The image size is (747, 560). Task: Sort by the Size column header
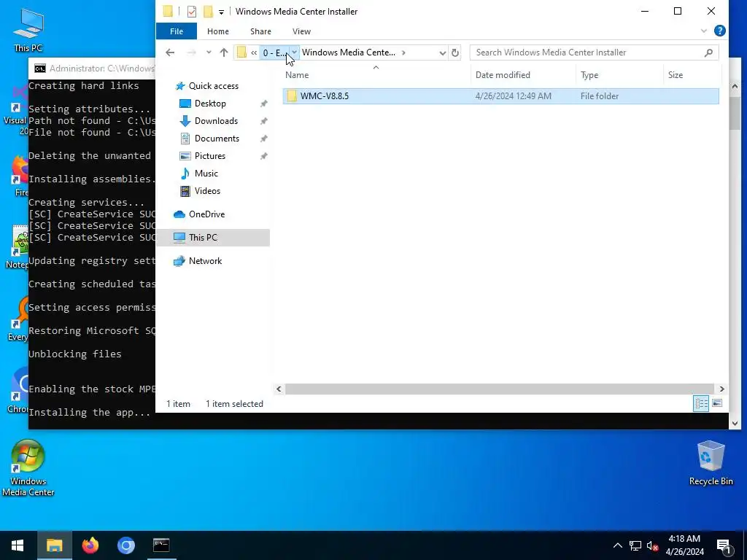tap(692, 75)
